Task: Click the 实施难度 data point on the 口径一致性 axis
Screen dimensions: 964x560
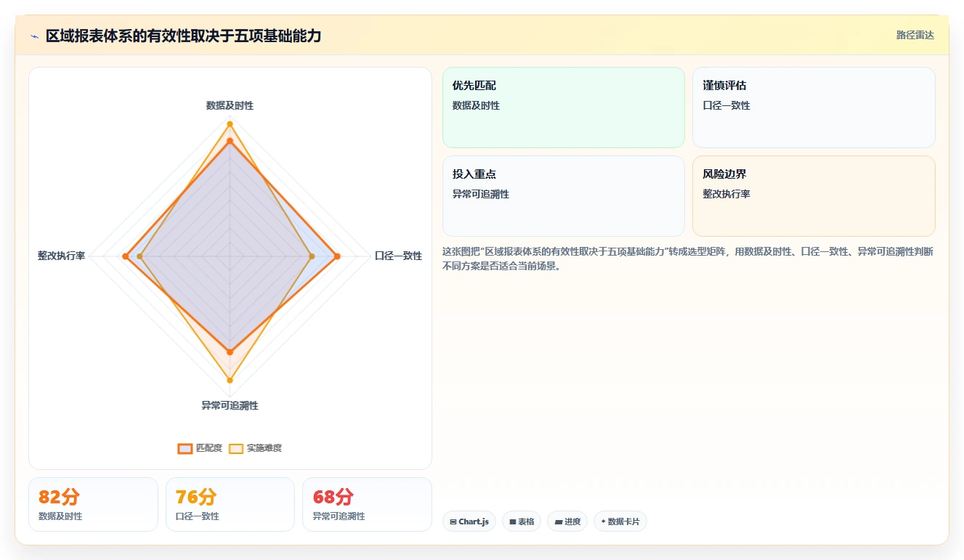Action: [312, 256]
